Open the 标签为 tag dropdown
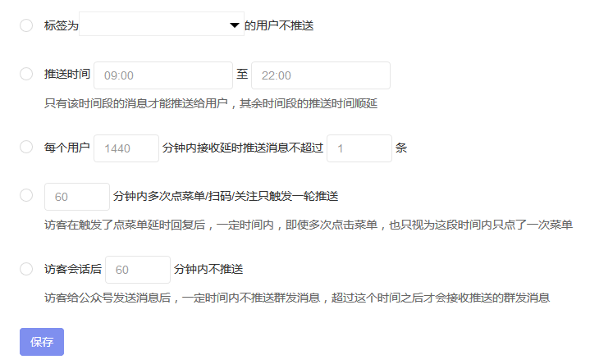This screenshot has width=590, height=364. point(162,24)
